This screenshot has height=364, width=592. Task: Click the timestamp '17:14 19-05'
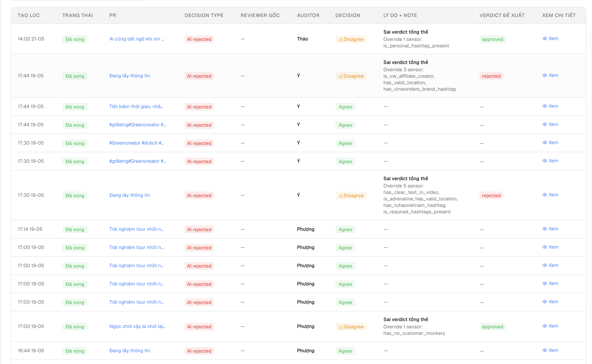(x=30, y=229)
